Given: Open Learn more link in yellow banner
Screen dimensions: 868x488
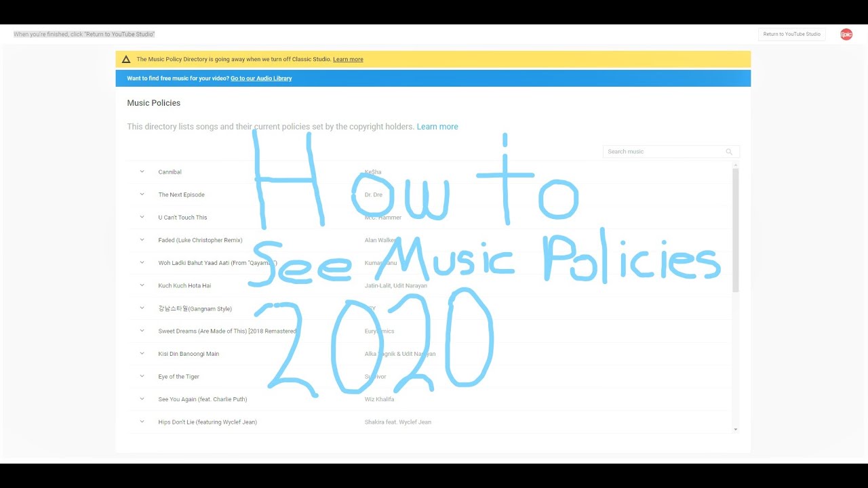Looking at the screenshot, I should [348, 60].
